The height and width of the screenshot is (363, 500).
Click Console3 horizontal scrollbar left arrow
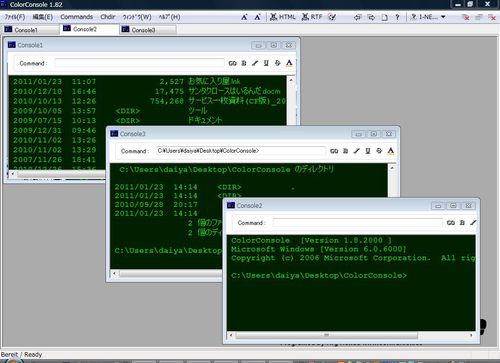115,273
